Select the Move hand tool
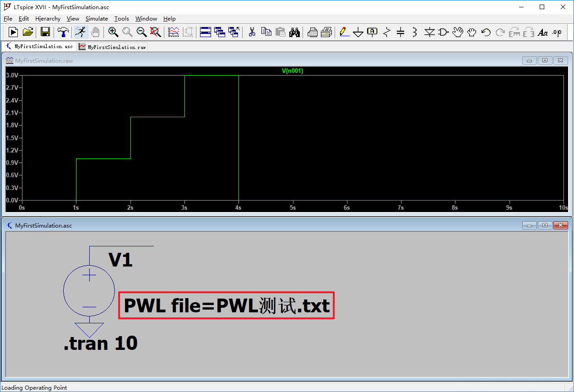 [x=458, y=32]
